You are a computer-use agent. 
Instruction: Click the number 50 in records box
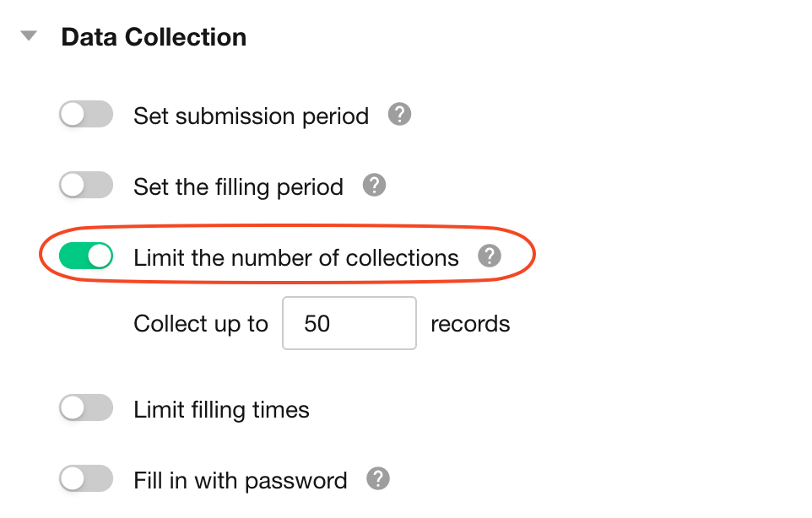317,324
